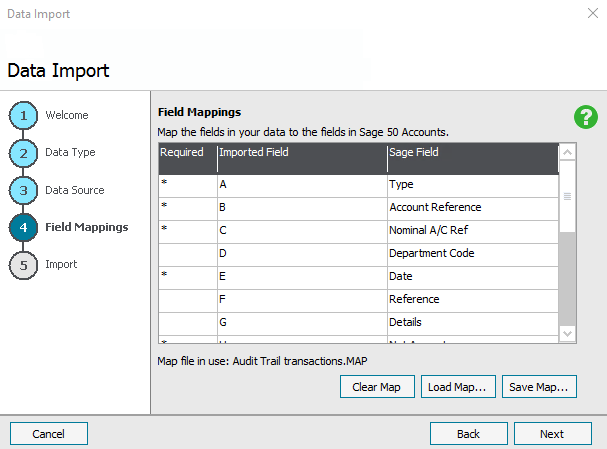Go to Next wizard step
Image resolution: width=607 pixels, height=449 pixels.
click(x=552, y=434)
